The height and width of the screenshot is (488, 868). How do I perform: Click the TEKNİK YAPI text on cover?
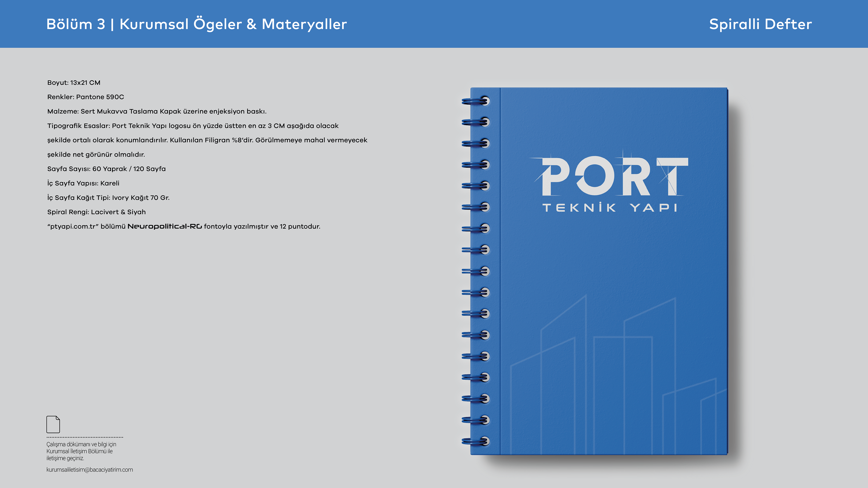[x=610, y=207]
